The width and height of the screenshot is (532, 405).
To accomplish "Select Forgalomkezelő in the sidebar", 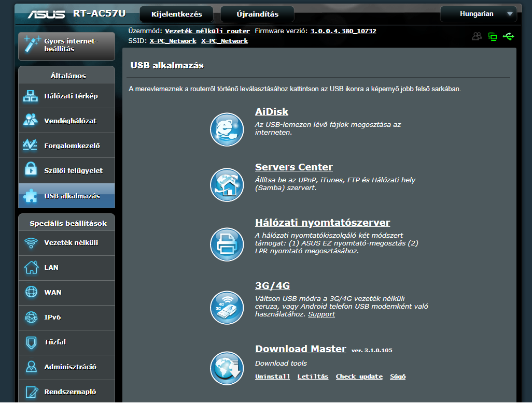I will point(66,146).
